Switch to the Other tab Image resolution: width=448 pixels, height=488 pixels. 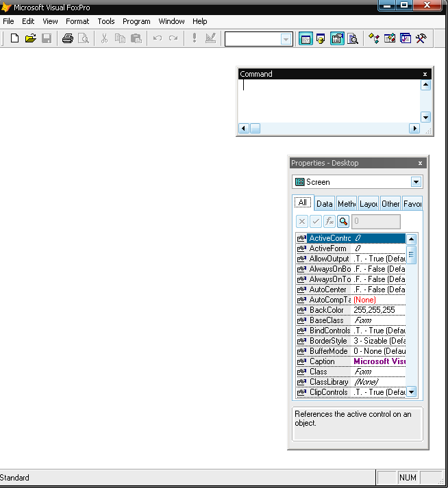(x=390, y=204)
